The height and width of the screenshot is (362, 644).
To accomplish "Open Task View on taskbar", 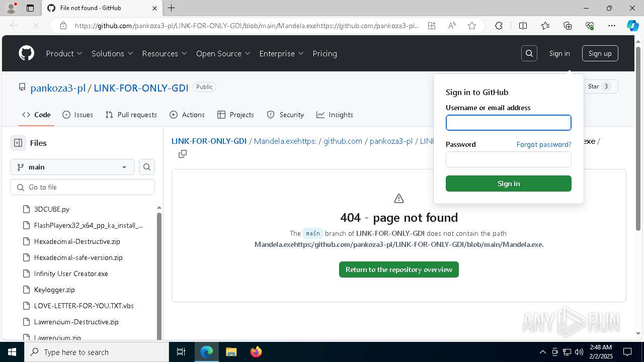I will coord(181,352).
